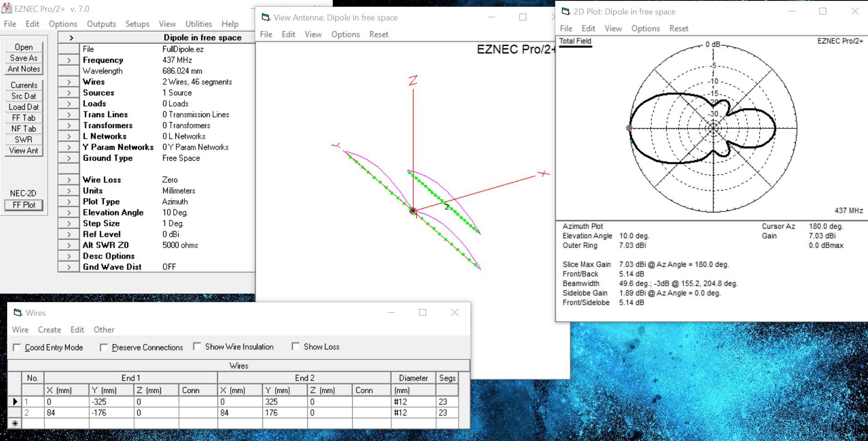Select row 2 number in Wires table
Screen dimensions: 868x441
click(33, 412)
